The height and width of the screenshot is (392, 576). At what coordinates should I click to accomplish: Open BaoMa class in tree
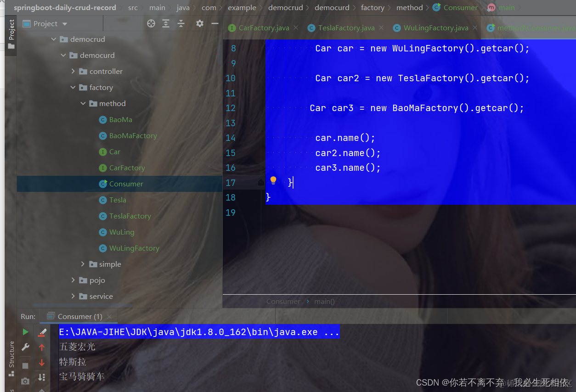point(121,120)
